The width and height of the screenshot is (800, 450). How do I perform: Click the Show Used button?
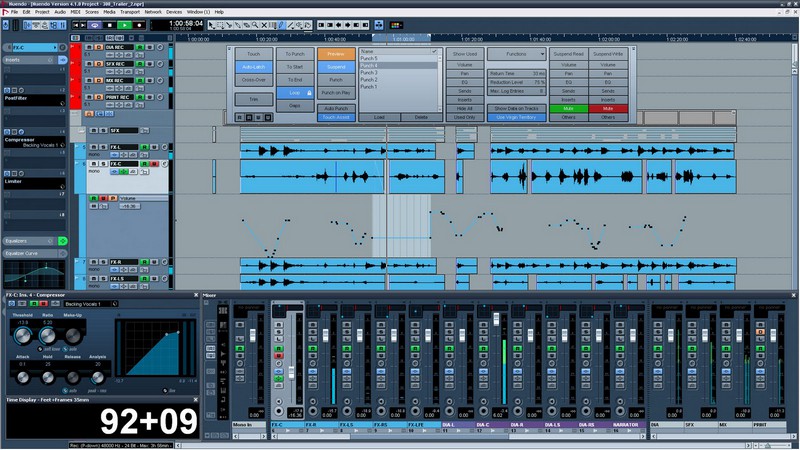click(465, 53)
